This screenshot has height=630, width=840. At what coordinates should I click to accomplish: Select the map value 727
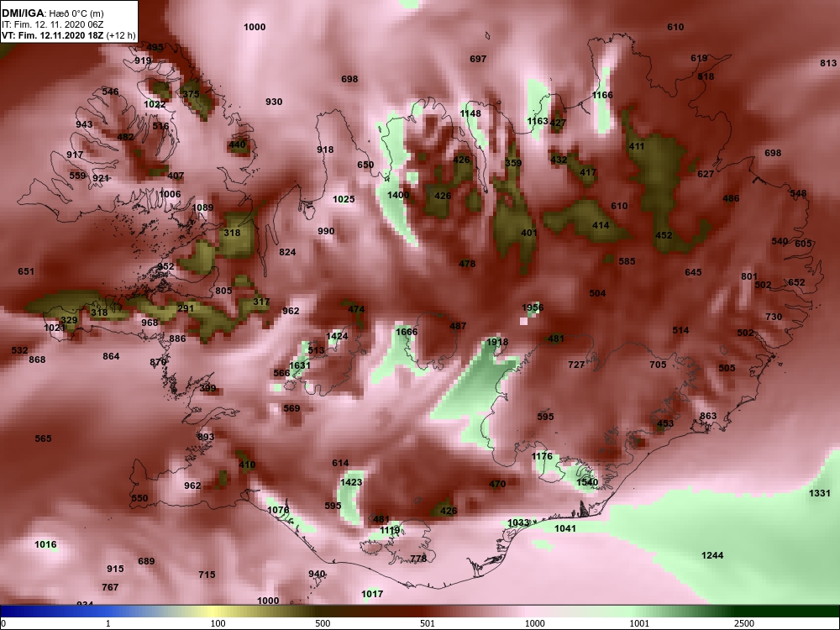[x=576, y=365]
